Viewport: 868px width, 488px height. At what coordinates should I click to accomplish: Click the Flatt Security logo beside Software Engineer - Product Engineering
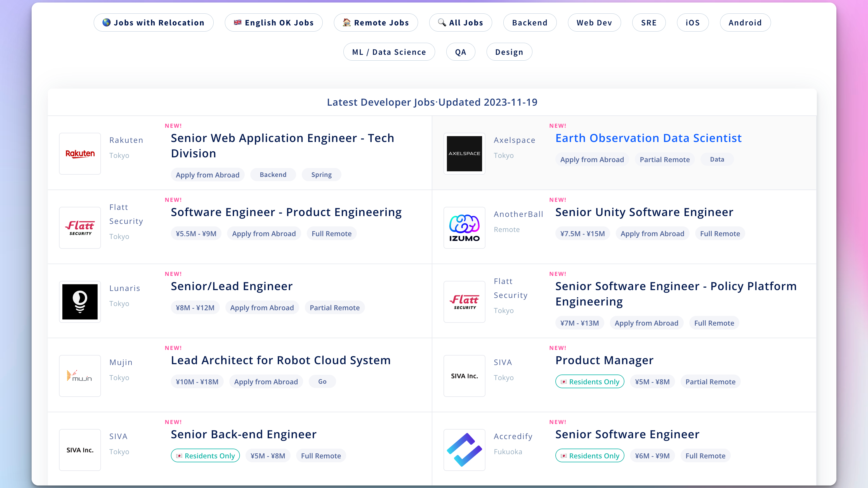80,228
